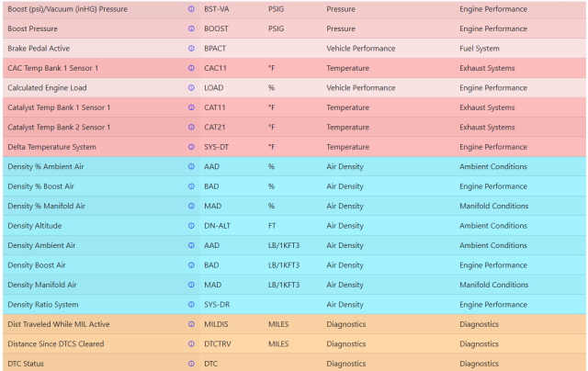Click the SYS-DT abbreviation cell
The width and height of the screenshot is (588, 371).
coord(217,147)
